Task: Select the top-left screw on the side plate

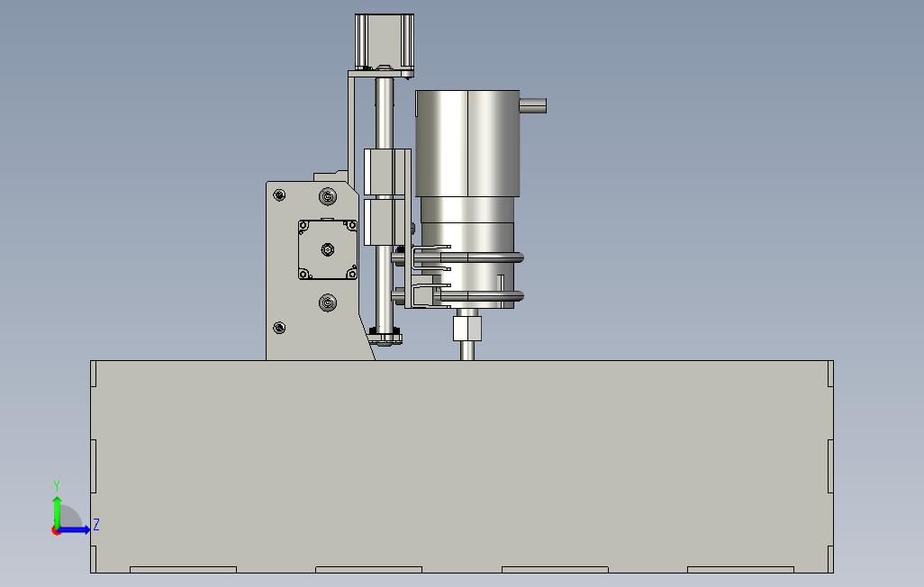Action: coord(279,194)
